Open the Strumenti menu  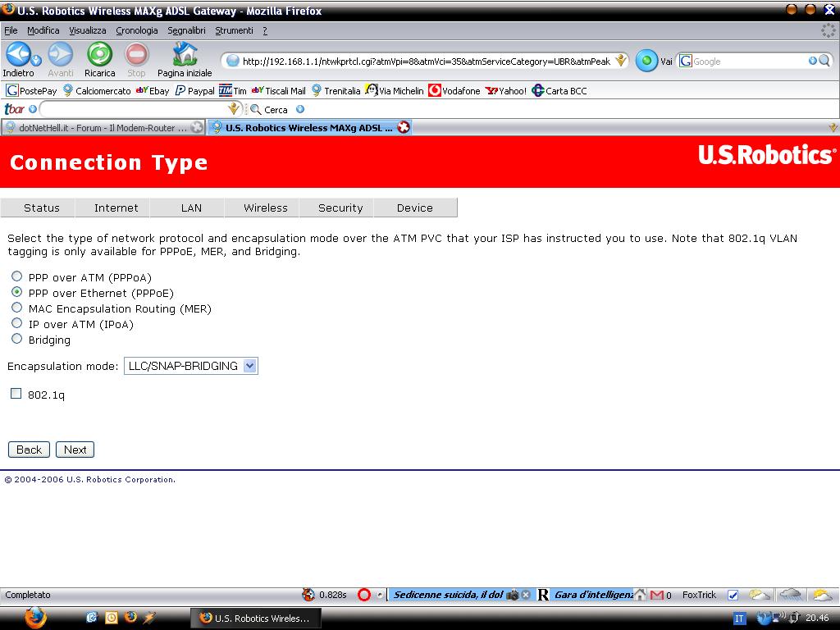(x=234, y=30)
